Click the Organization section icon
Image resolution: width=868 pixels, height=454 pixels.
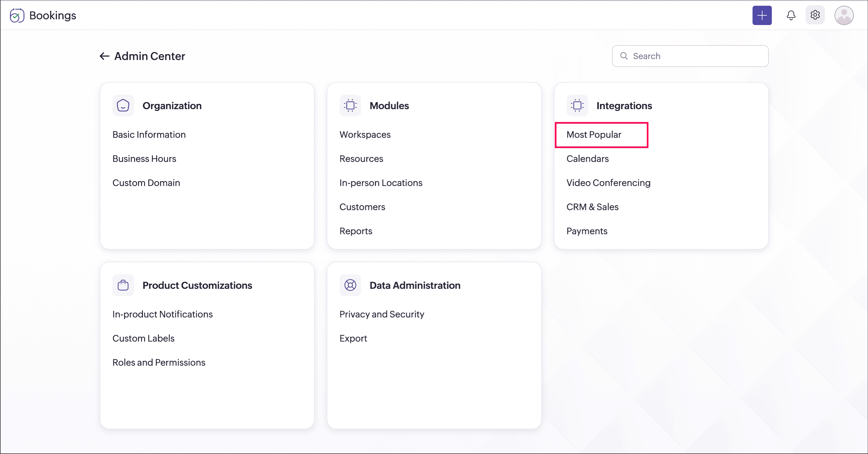[123, 106]
